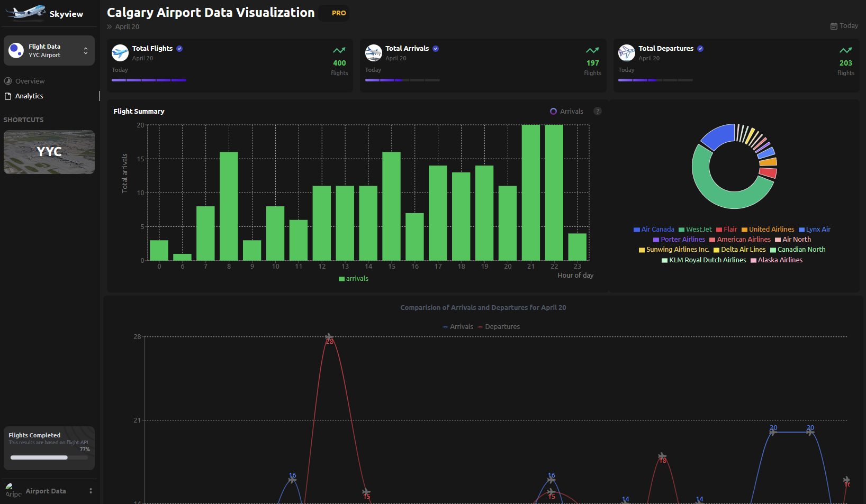Image resolution: width=866 pixels, height=504 pixels.
Task: Toggle WestJet visibility in donut legend
Action: click(x=695, y=230)
